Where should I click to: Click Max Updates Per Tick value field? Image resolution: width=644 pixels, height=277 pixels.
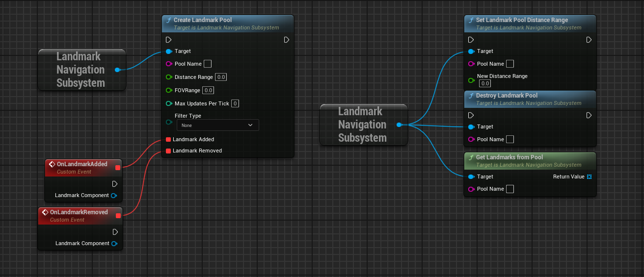pos(235,103)
